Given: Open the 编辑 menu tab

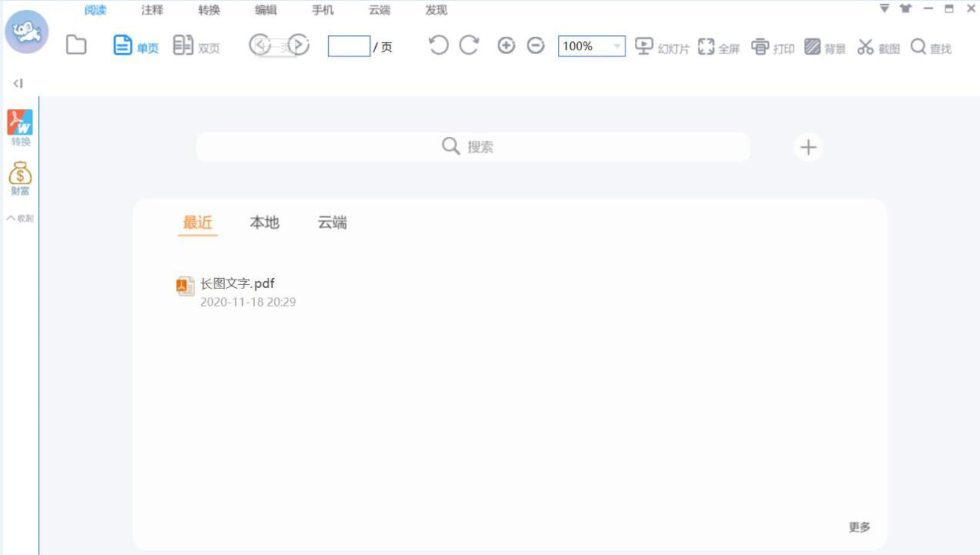Looking at the screenshot, I should (x=266, y=10).
